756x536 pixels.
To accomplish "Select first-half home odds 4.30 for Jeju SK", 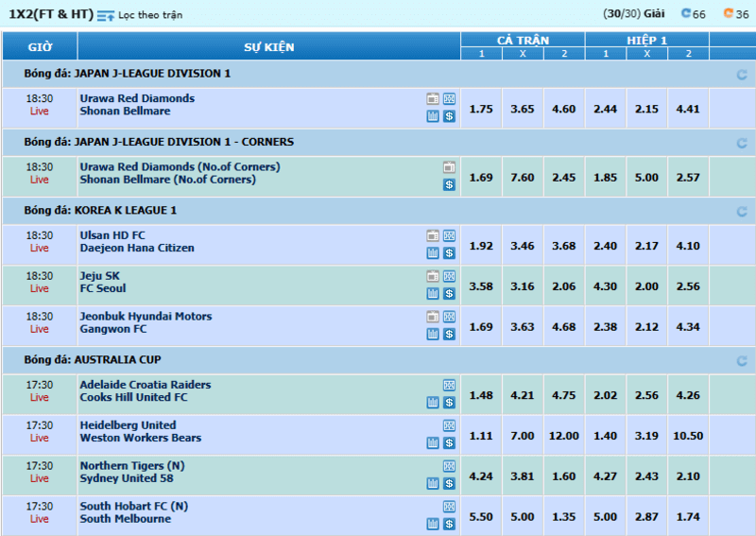I will pyautogui.click(x=606, y=286).
